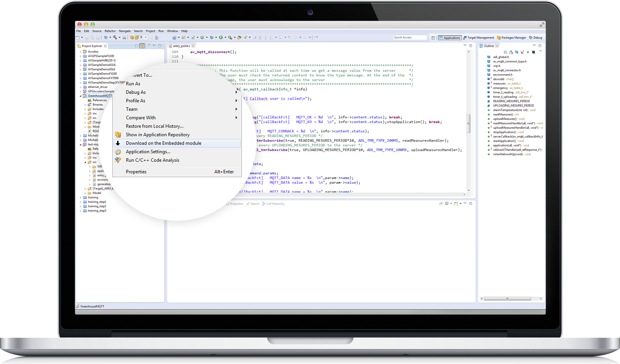Screen dimensions: 620x364
Task: Open the Outline view menu triangle
Action: (x=540, y=51)
